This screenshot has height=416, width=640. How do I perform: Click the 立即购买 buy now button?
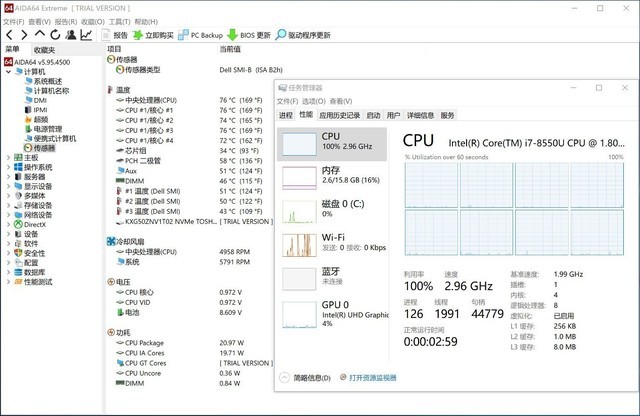point(153,36)
